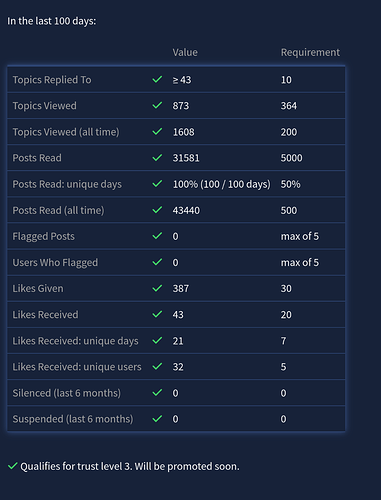Click the checkmark for Likes Received: unique users

(157, 366)
